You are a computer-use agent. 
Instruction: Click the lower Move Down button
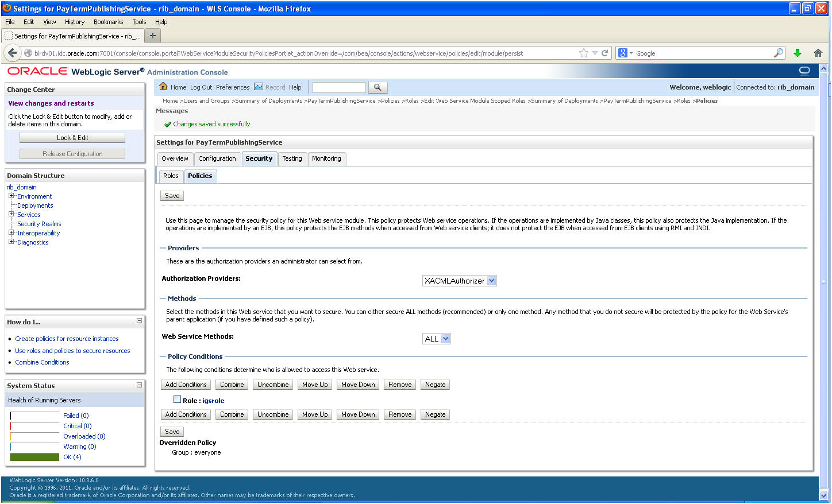[358, 414]
